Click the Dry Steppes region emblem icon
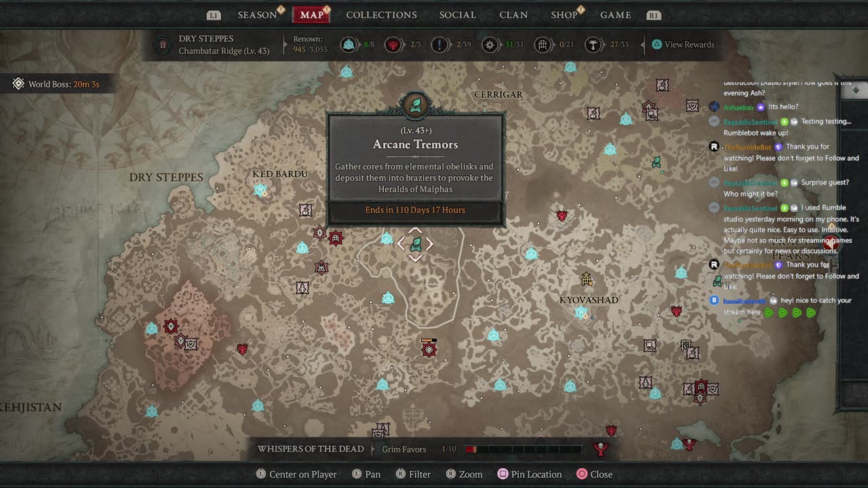This screenshot has height=488, width=868. pyautogui.click(x=162, y=45)
